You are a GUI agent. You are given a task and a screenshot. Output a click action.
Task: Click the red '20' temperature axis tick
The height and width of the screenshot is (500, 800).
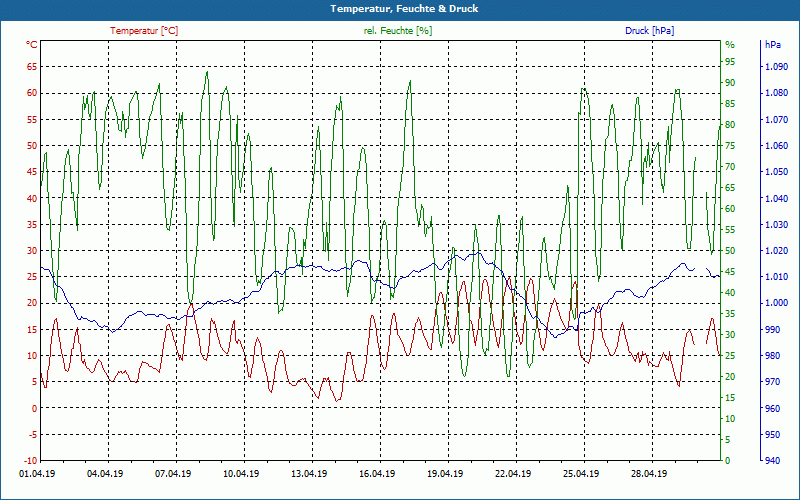coord(32,303)
